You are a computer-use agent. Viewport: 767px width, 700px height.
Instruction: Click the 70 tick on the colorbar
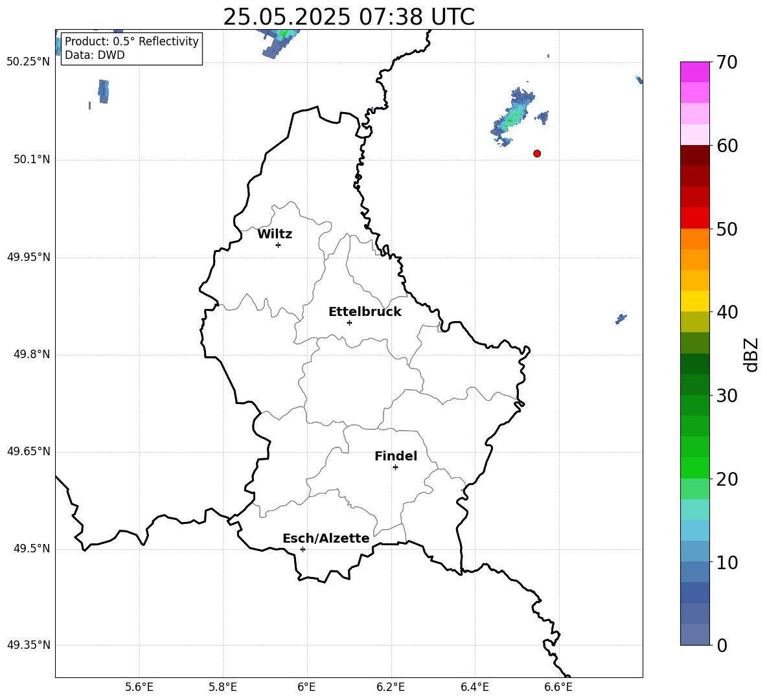tap(727, 62)
